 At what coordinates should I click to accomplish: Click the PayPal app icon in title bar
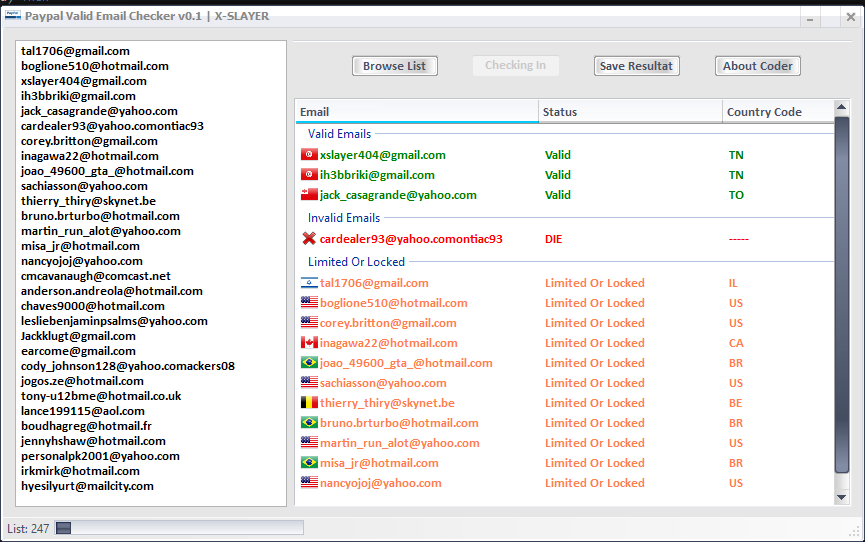tap(13, 15)
